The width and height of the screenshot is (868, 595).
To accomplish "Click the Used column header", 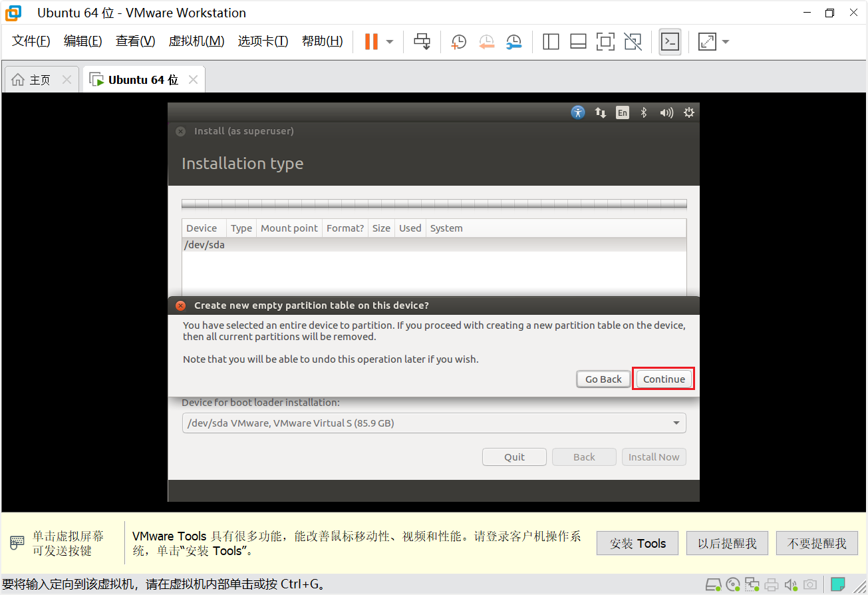I will point(410,228).
